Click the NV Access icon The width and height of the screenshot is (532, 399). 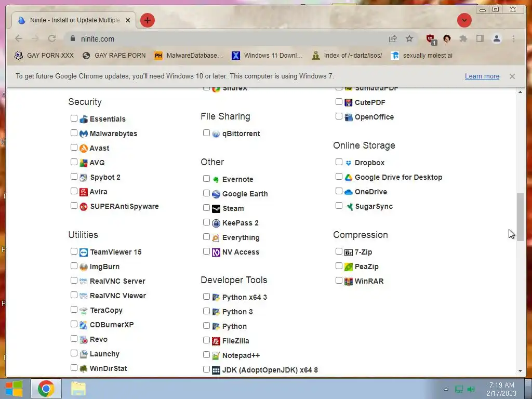[x=216, y=252]
